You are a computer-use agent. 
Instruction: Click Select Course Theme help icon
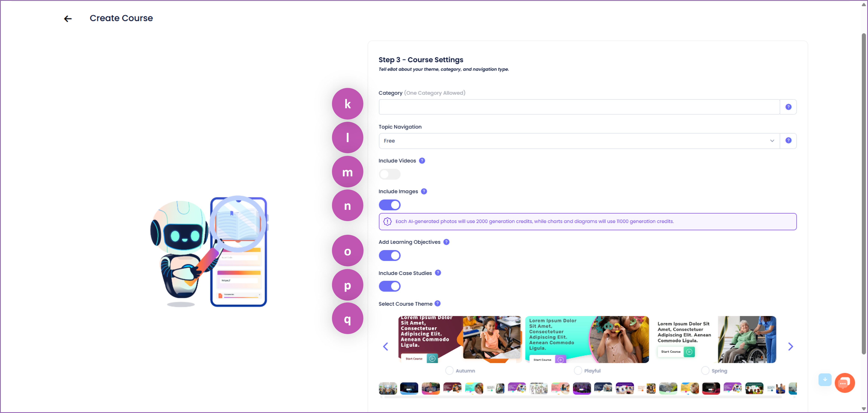[437, 303]
